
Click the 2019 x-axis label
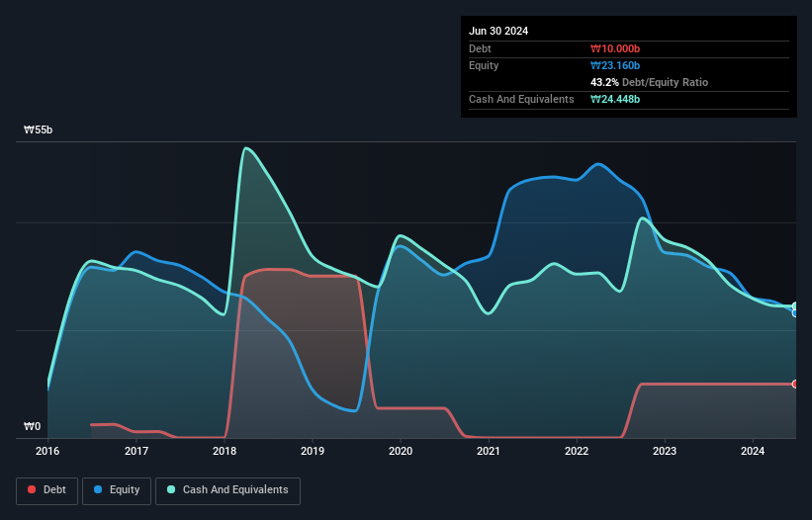point(313,451)
